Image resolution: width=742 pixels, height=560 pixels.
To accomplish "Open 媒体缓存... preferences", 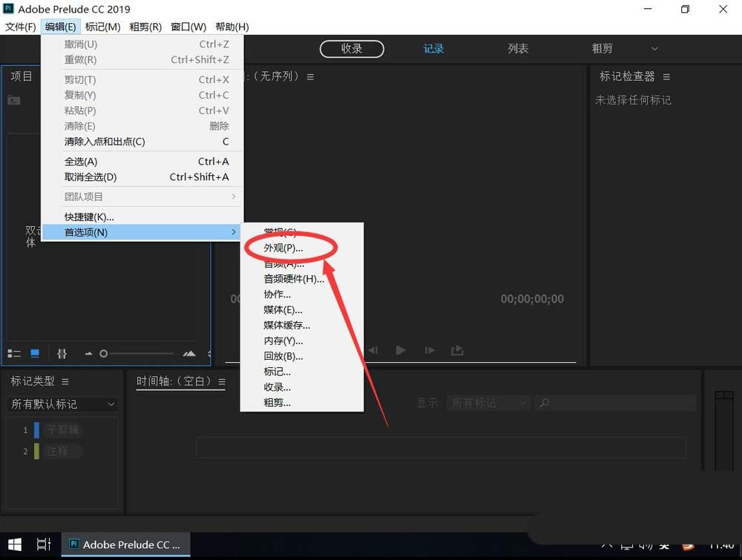I will [x=286, y=326].
